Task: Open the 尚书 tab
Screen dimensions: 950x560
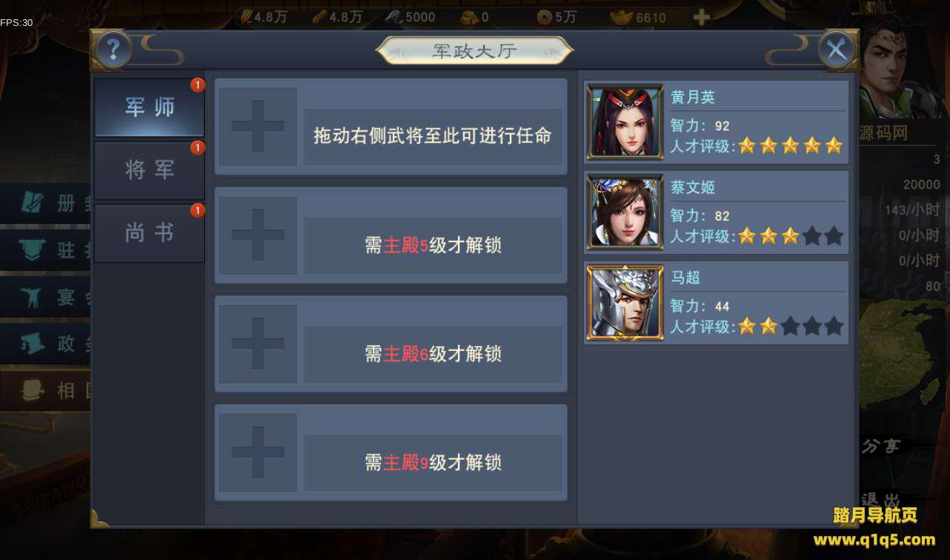Action: click(150, 233)
